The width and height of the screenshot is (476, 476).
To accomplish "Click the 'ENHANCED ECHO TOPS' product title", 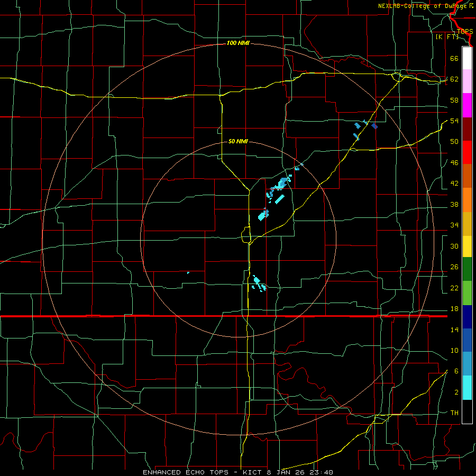I will [186, 472].
